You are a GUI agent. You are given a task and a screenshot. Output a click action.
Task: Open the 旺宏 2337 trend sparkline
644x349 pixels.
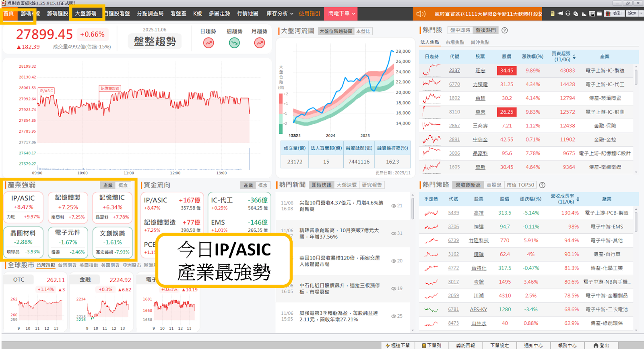(431, 71)
